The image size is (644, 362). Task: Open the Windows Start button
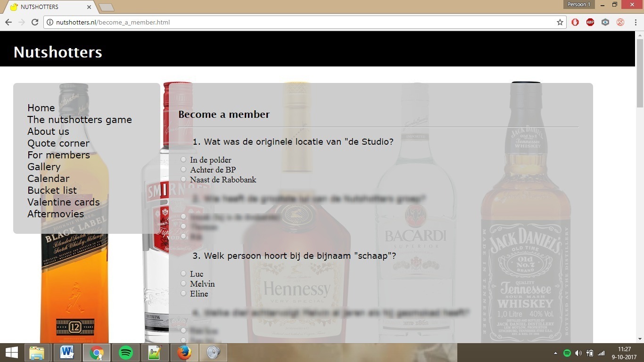point(12,353)
